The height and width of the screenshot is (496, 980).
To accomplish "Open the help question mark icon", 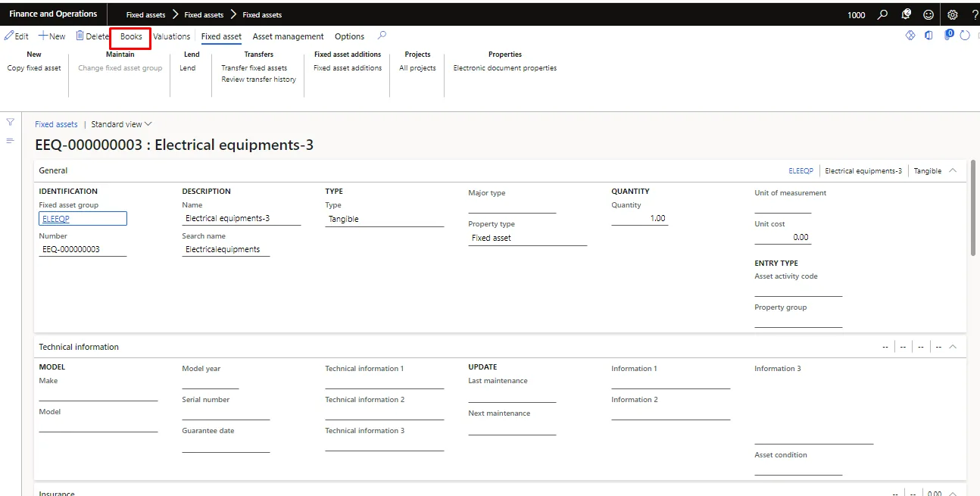I will (975, 14).
